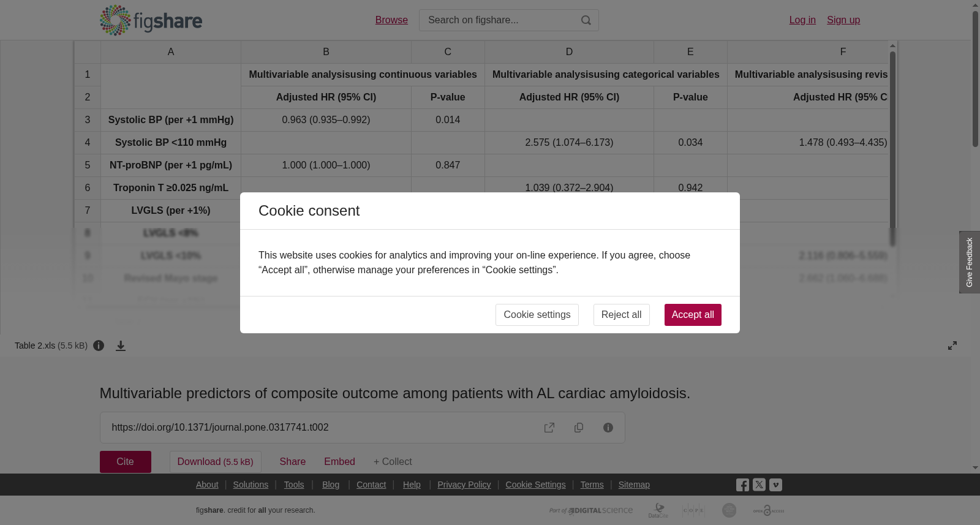Accept all cookies
Screen dimensions: 980x525
coord(693,315)
